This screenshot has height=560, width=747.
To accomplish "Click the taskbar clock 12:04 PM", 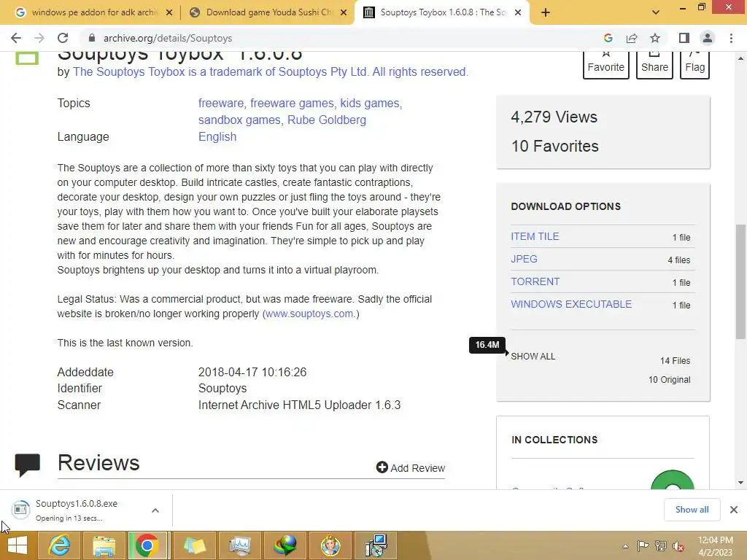I will pyautogui.click(x=716, y=540).
